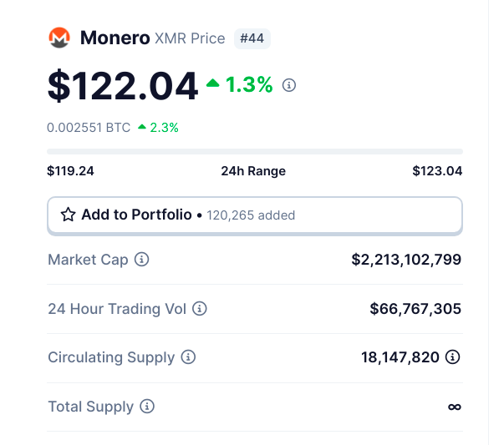Click the #44 rank badge
The height and width of the screenshot is (445, 504).
252,38
